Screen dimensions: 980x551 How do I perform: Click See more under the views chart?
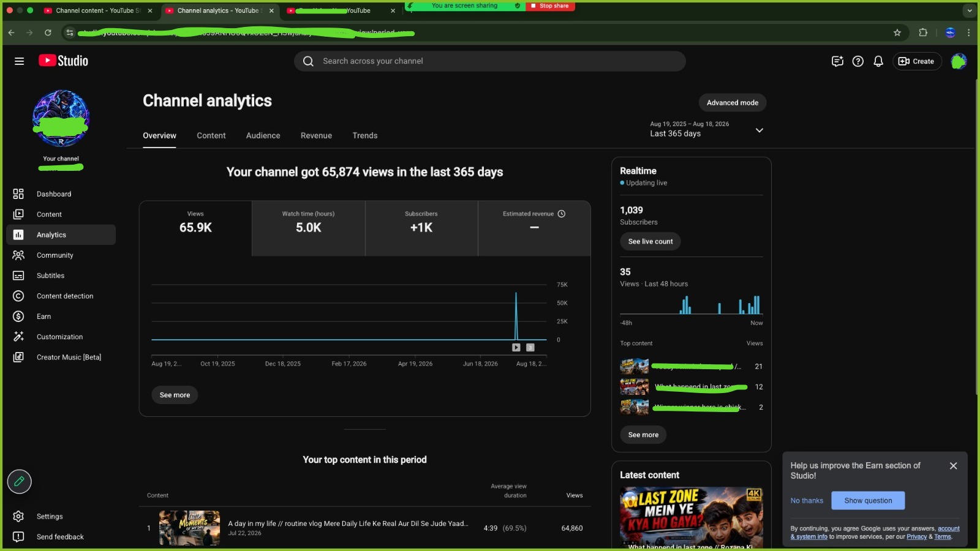175,395
